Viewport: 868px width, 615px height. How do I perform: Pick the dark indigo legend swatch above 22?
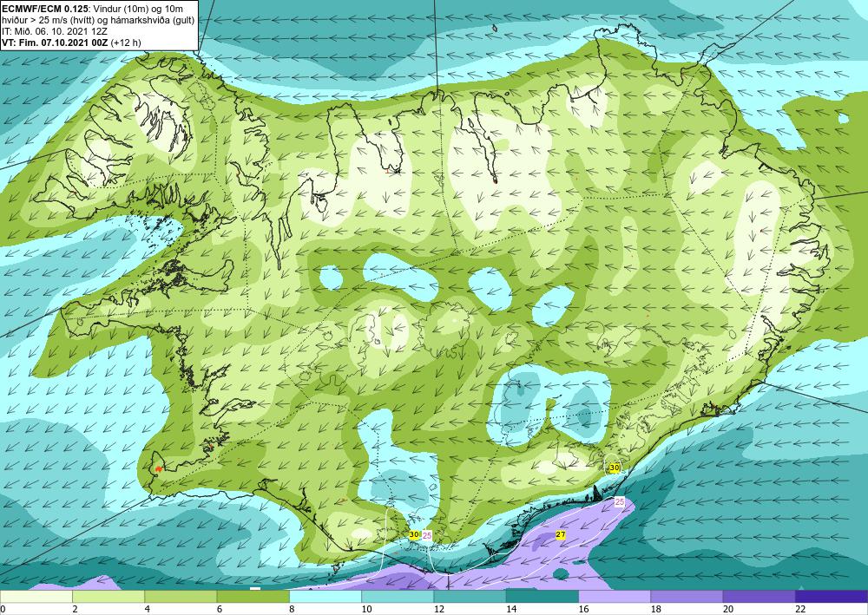pos(832,597)
